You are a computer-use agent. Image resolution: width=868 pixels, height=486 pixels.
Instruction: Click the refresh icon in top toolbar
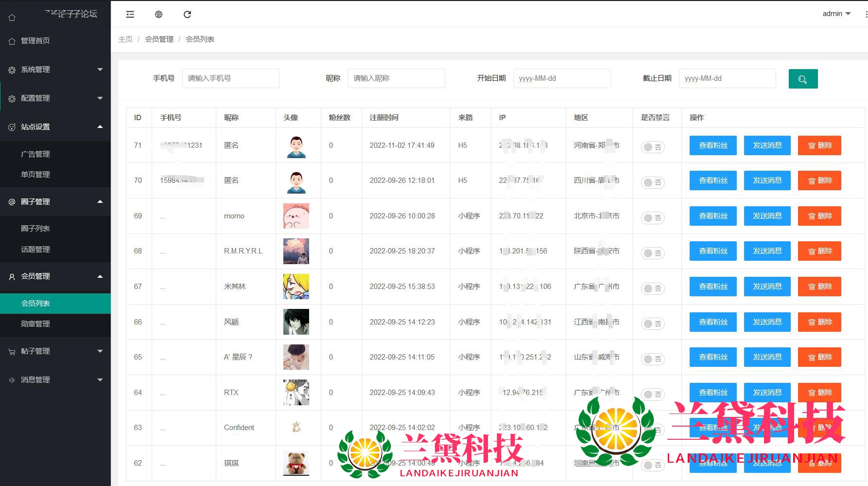pyautogui.click(x=187, y=15)
